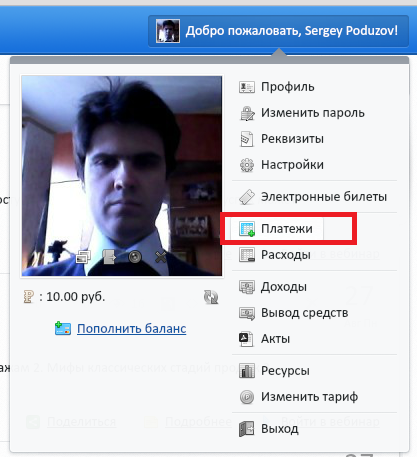Click the padlock icon for password change
The image size is (417, 457).
click(247, 113)
